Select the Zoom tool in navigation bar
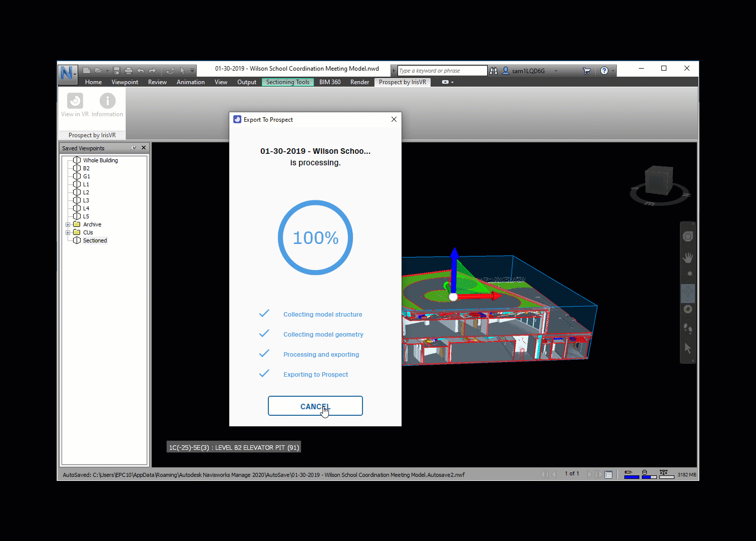The image size is (756, 541). pos(689,274)
